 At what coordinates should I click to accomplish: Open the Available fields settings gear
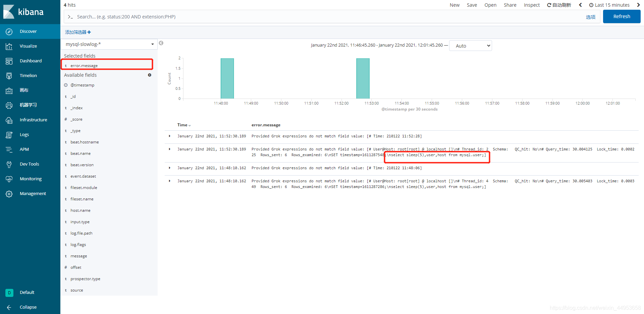tap(150, 75)
